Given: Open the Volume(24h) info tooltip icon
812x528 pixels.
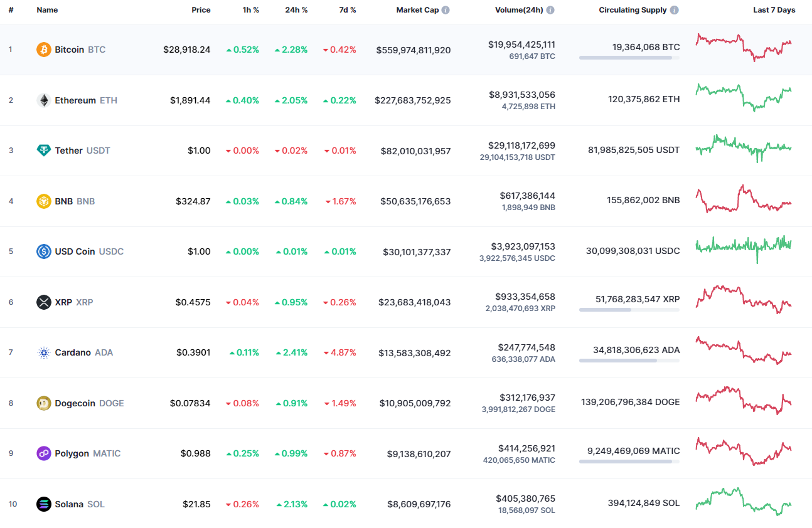Looking at the screenshot, I should tap(550, 9).
